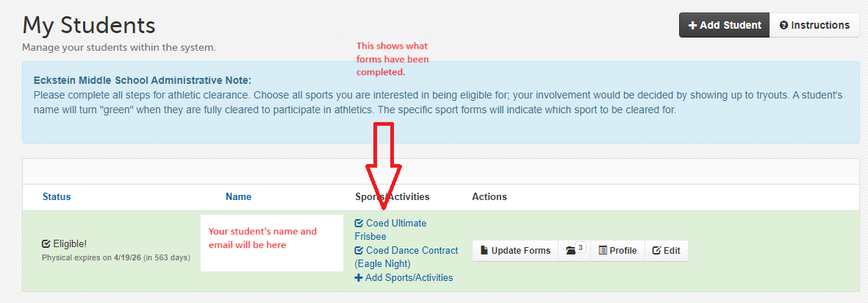Screen dimensions: 868x303
Task: Open the folder documents icon with badge 3
Action: (571, 251)
